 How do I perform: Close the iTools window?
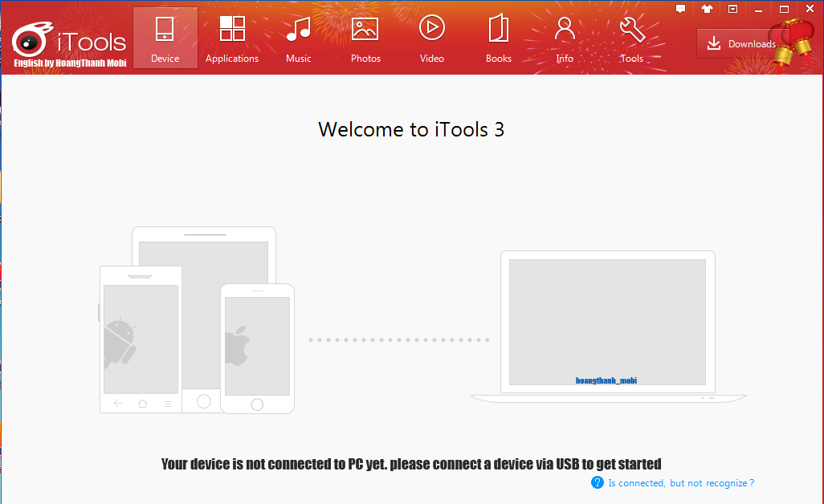(x=810, y=8)
